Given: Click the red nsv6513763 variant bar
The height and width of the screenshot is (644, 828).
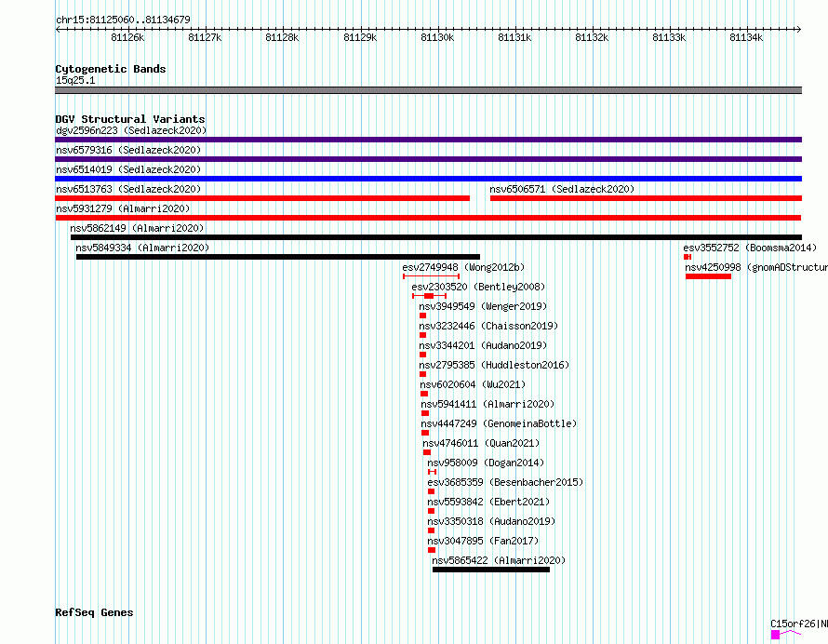Looking at the screenshot, I should click(x=262, y=198).
